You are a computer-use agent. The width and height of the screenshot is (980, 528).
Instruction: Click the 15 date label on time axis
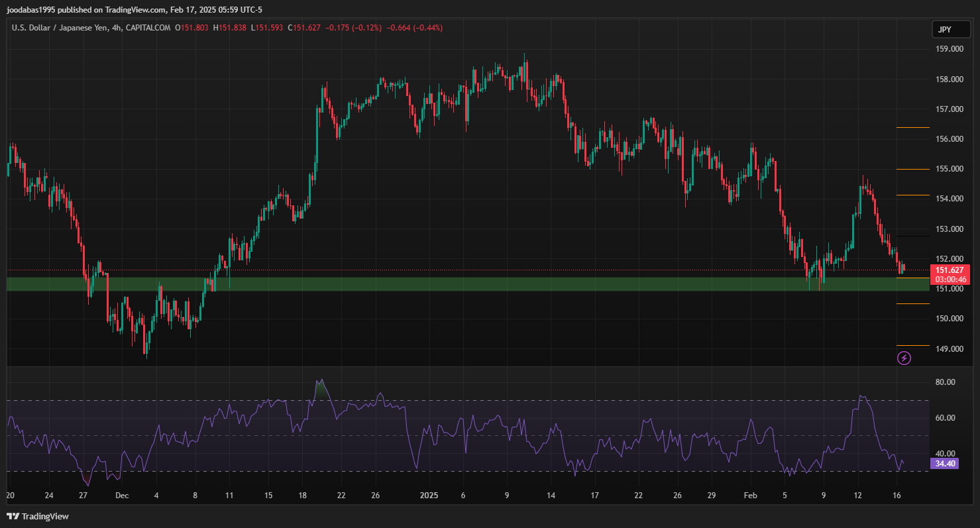point(268,496)
